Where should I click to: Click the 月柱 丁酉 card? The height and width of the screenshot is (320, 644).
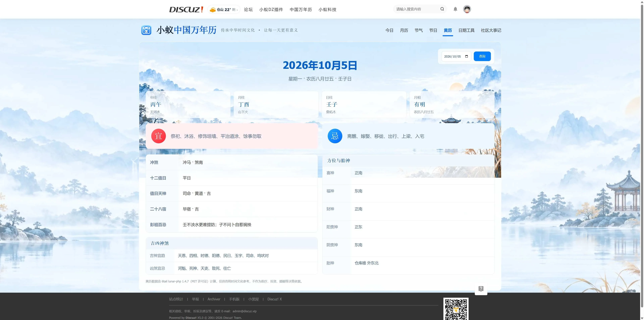pos(276,105)
